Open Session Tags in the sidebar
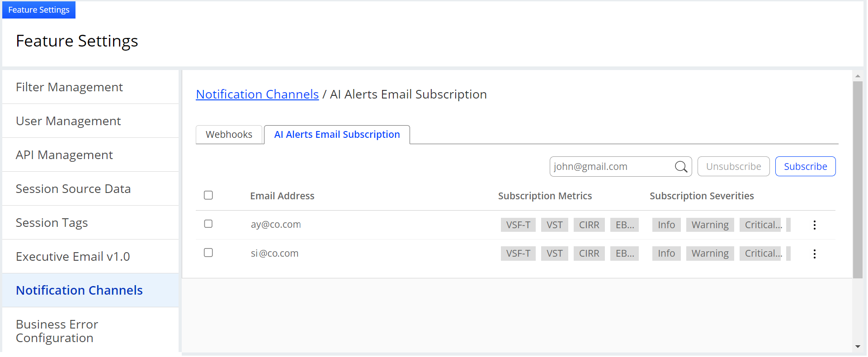The image size is (868, 357). point(52,223)
